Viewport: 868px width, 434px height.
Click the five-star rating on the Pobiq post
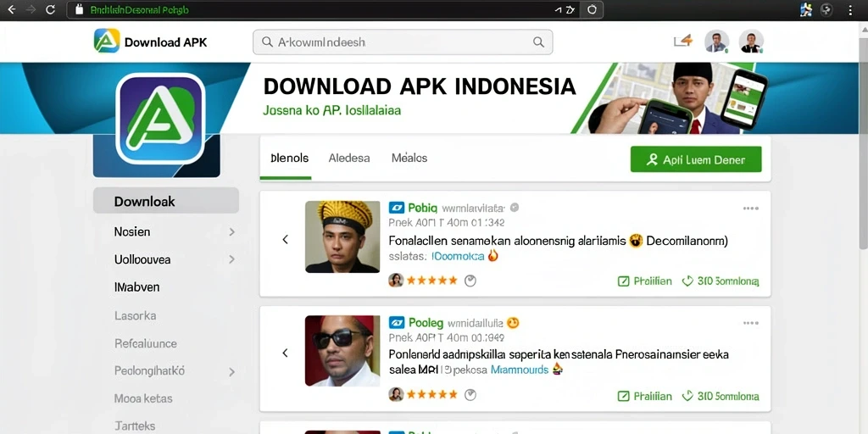pyautogui.click(x=432, y=280)
